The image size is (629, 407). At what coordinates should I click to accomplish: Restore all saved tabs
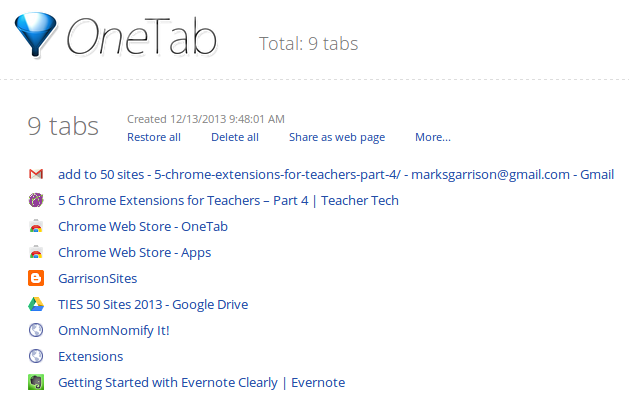pyautogui.click(x=154, y=137)
